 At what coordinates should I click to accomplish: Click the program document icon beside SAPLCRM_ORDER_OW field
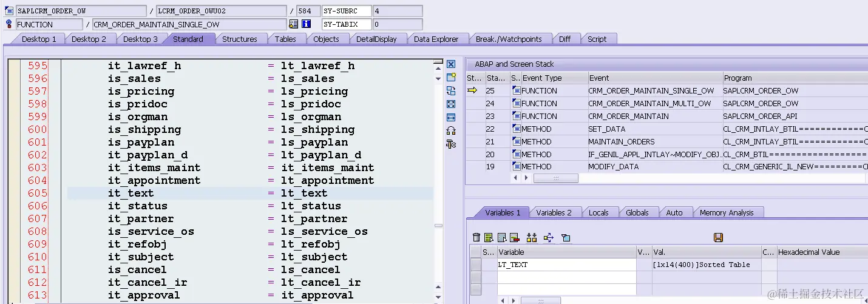coord(9,11)
